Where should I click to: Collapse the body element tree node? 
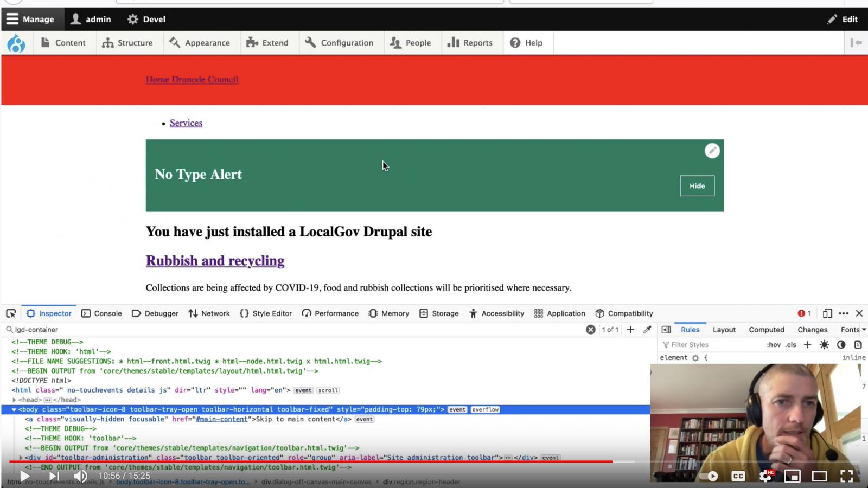(14, 410)
